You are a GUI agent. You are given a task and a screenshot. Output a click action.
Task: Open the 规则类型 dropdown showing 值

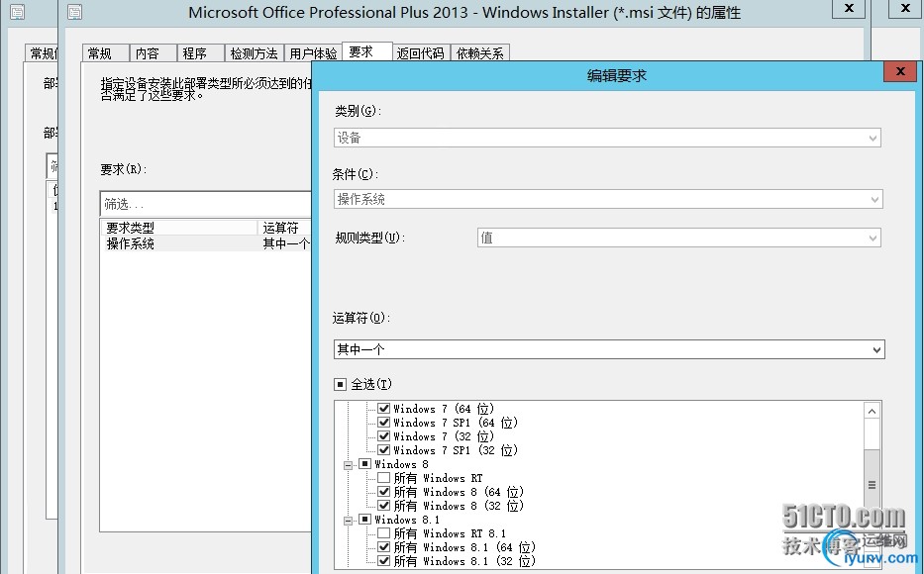pos(678,238)
